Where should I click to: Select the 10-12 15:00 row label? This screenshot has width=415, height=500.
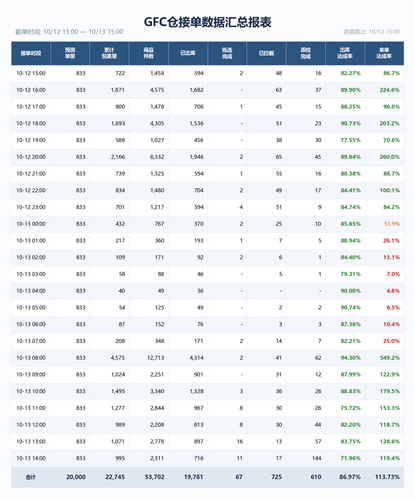31,73
